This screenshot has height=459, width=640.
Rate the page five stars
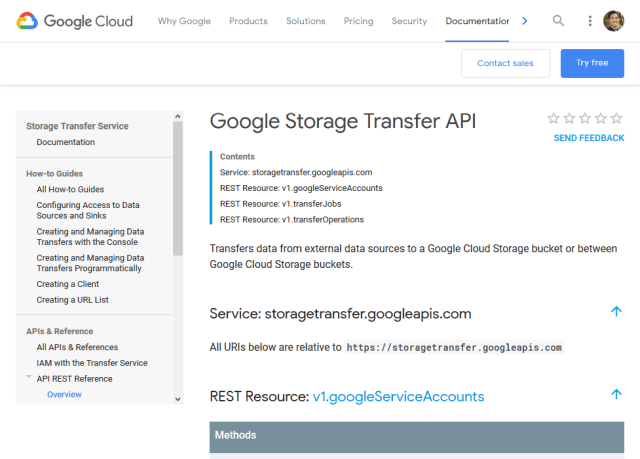pyautogui.click(x=616, y=118)
